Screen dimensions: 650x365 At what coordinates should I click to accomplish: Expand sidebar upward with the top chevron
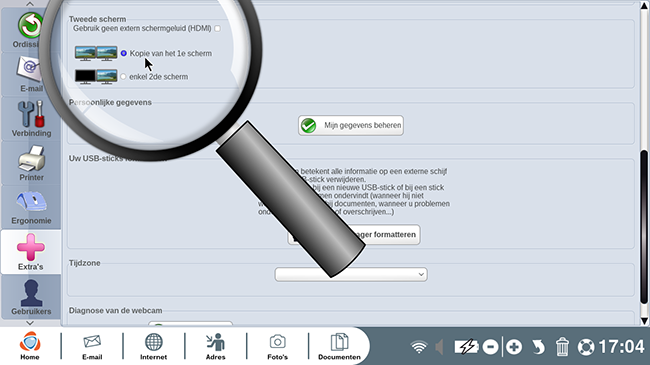(30, 4)
